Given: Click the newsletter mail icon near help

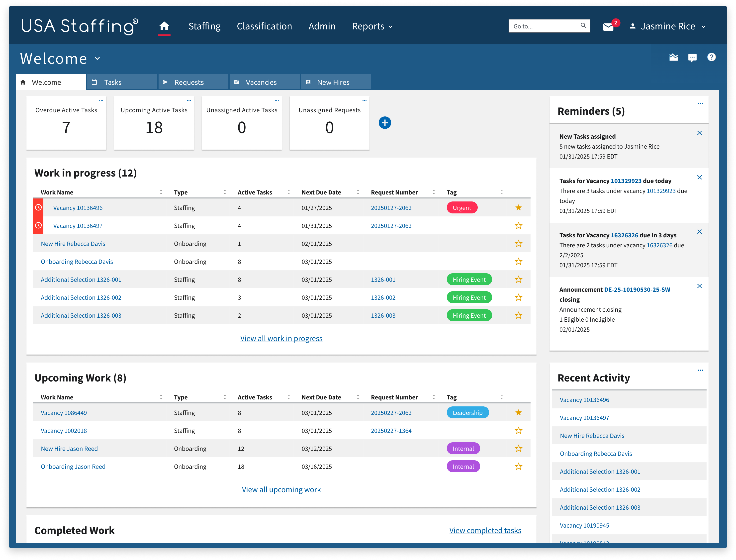Looking at the screenshot, I should (673, 57).
